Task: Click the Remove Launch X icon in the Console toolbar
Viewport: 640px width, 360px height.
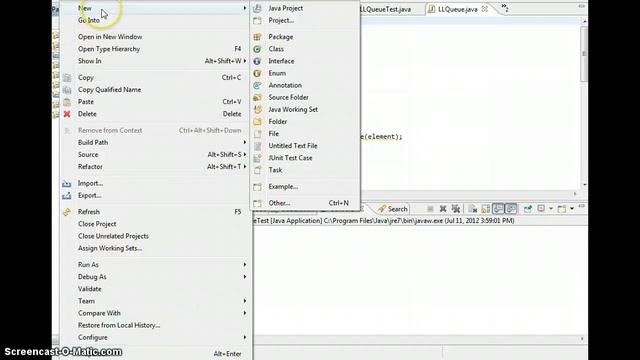Action: click(x=443, y=209)
